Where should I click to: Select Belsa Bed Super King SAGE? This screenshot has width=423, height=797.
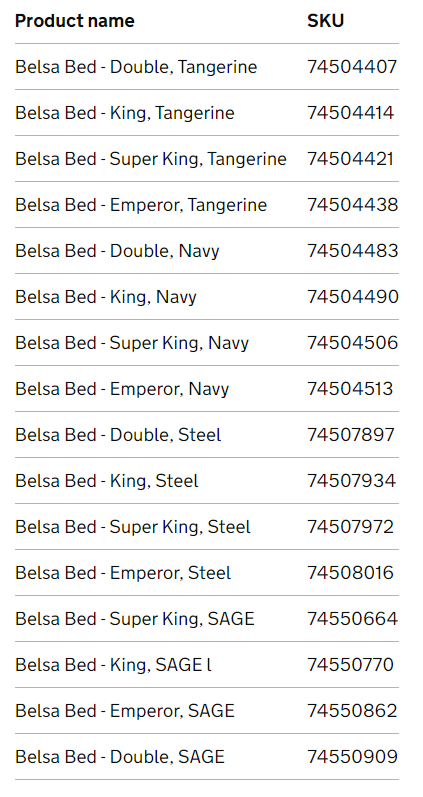(x=135, y=619)
